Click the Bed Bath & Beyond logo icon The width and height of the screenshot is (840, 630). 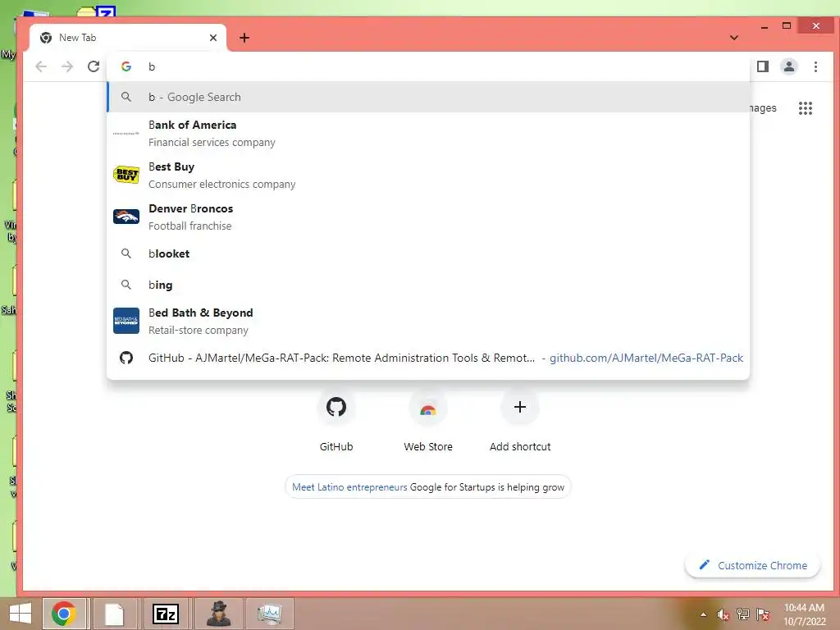tap(126, 321)
